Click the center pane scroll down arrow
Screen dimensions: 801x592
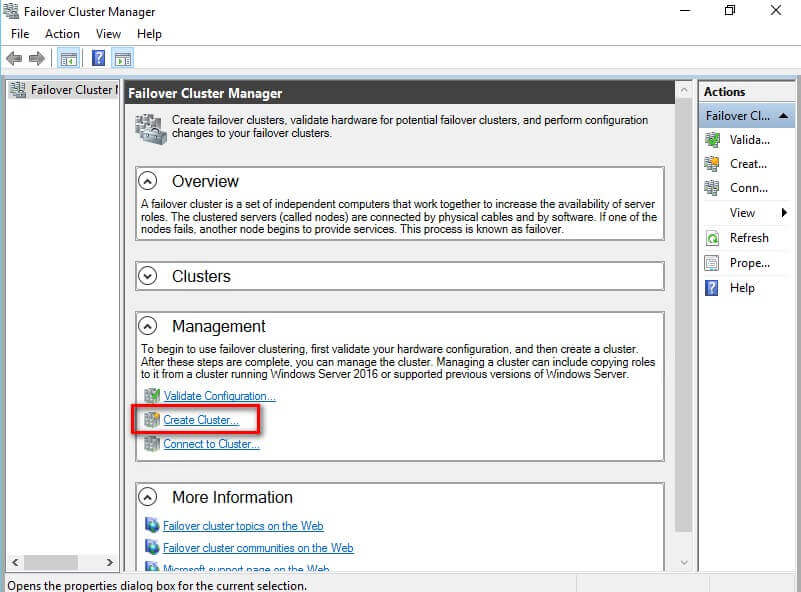coord(684,562)
